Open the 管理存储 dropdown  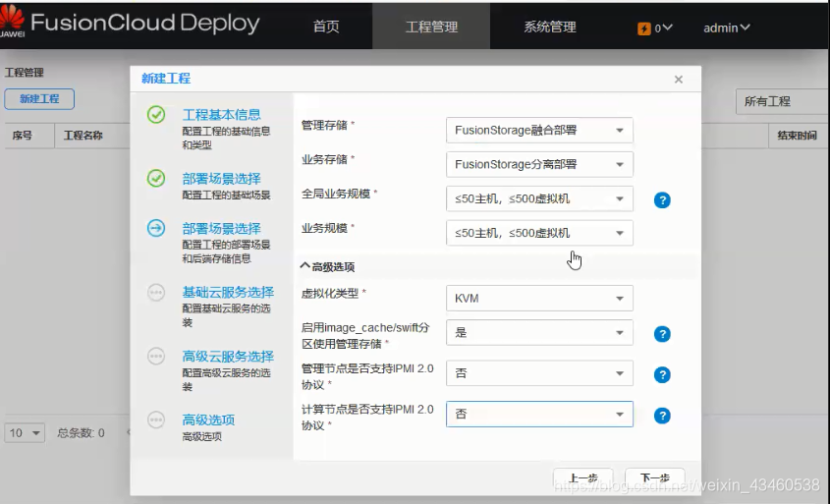(539, 131)
